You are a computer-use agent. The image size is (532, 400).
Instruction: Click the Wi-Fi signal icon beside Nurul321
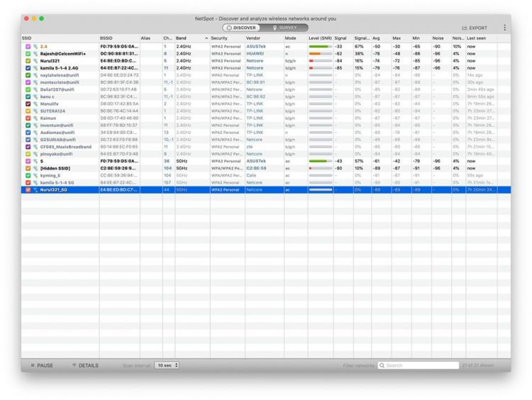(35, 61)
